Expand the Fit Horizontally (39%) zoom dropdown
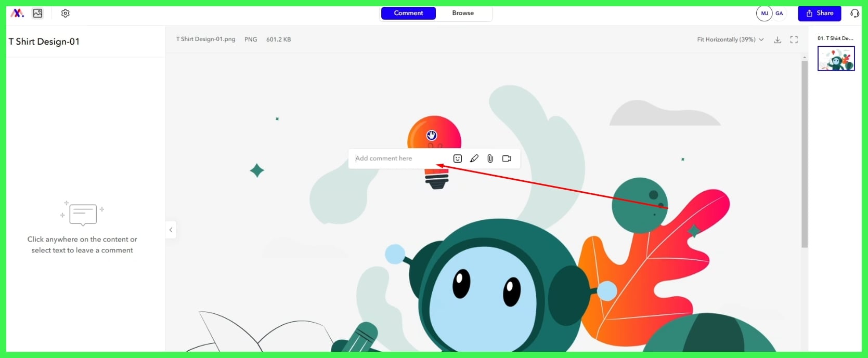 pyautogui.click(x=730, y=39)
